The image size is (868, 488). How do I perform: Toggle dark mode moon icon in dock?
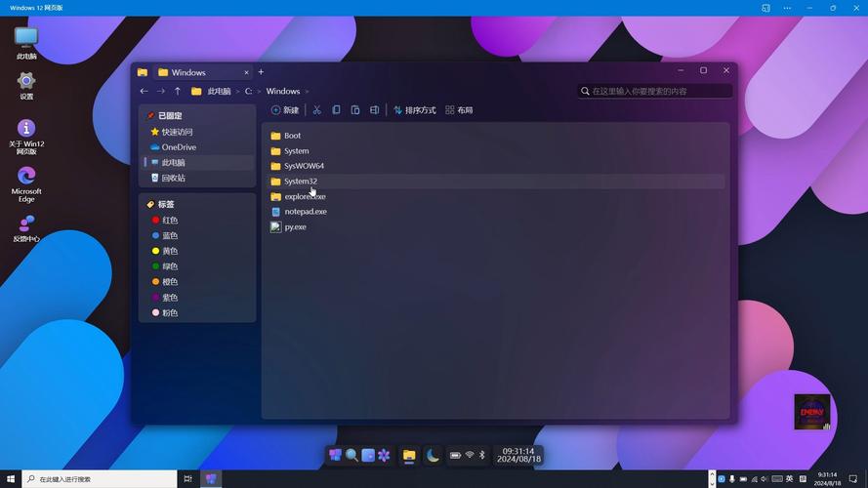click(433, 456)
